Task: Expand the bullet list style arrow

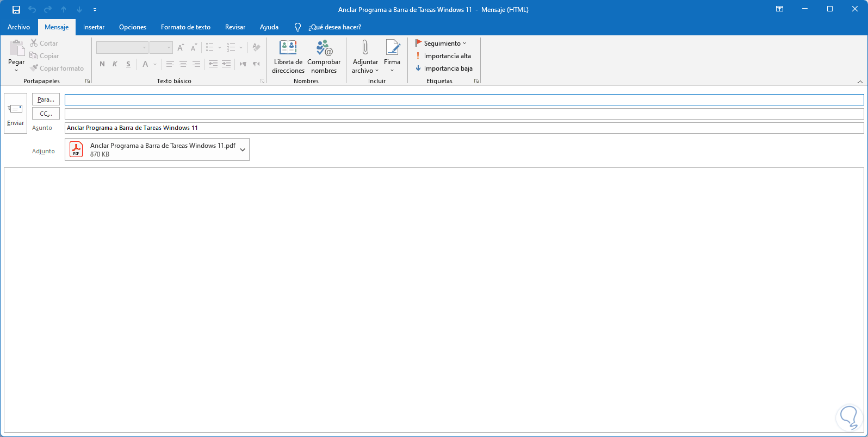Action: click(220, 48)
